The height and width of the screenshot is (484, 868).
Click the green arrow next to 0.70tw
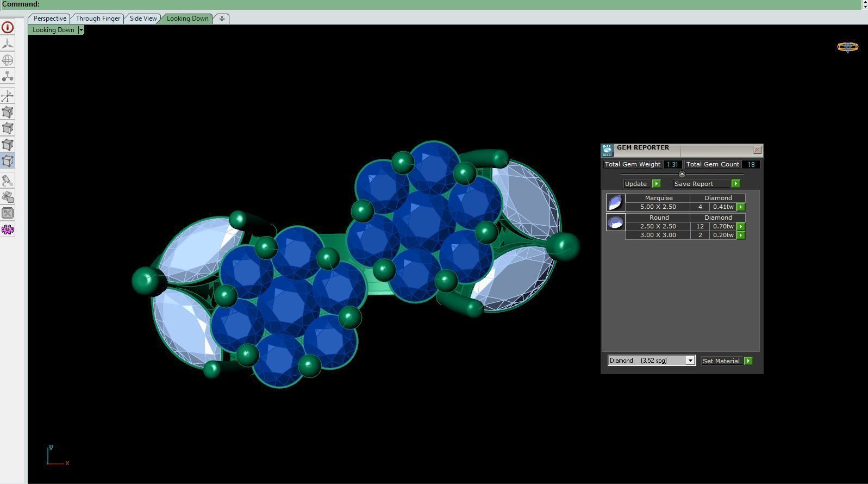(x=741, y=227)
